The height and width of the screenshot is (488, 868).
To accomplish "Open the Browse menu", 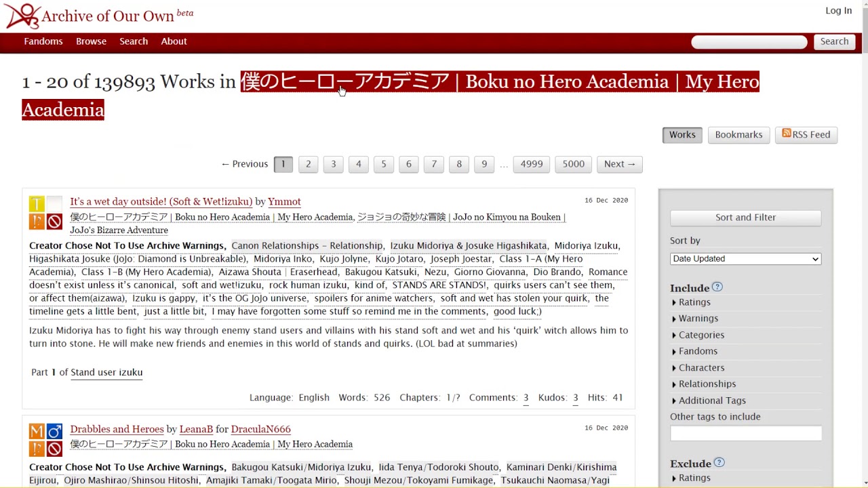I will pyautogui.click(x=91, y=41).
